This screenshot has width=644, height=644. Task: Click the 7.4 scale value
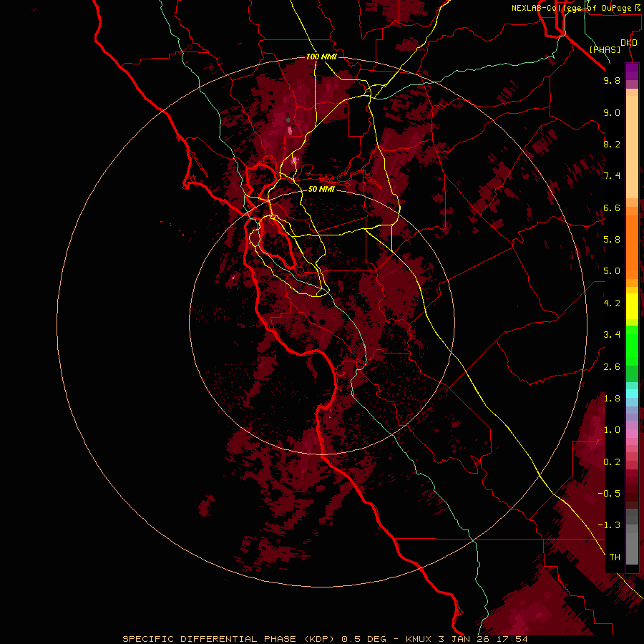pyautogui.click(x=612, y=176)
